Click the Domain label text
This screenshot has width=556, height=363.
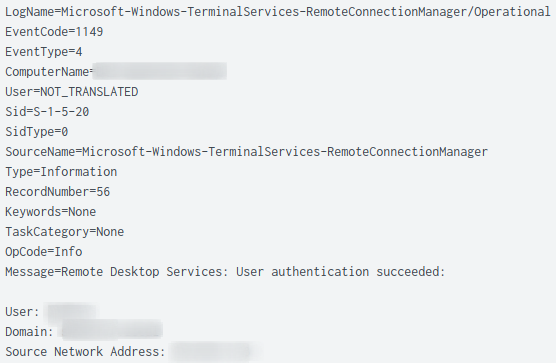pos(29,332)
